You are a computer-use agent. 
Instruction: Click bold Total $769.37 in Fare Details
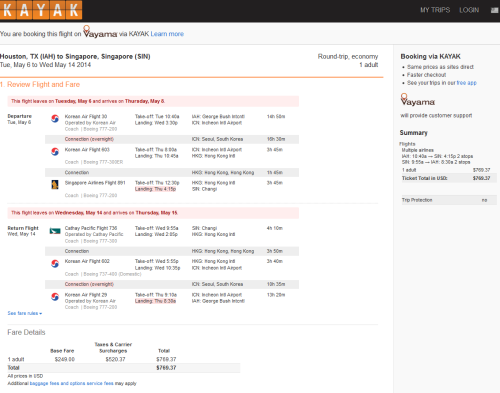tap(166, 368)
